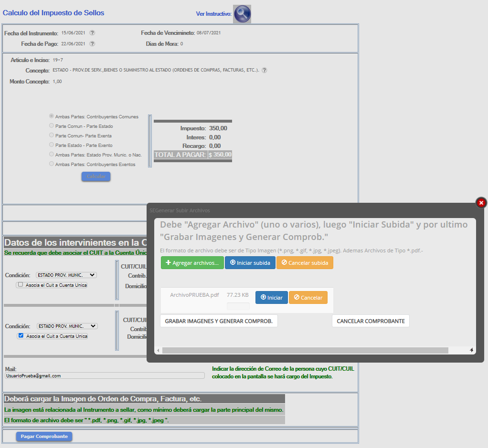Image resolution: width=488 pixels, height=448 pixels.
Task: Close the Subir Archivos dialog with red X
Action: [481, 203]
